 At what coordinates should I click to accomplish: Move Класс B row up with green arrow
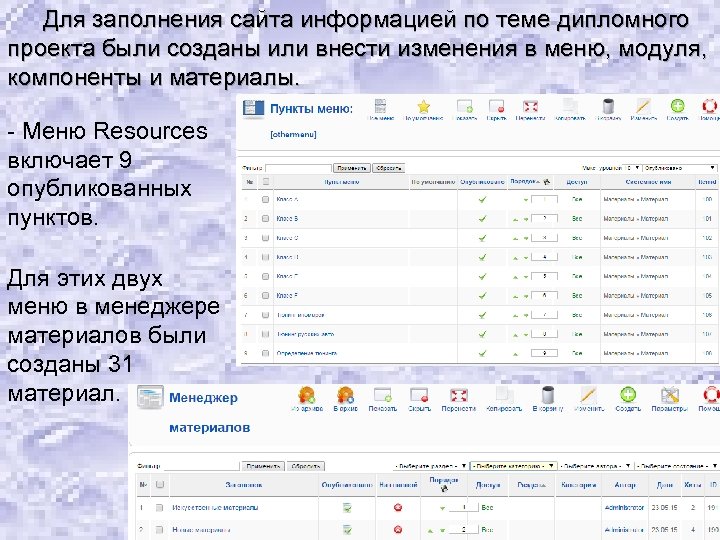pyautogui.click(x=516, y=219)
